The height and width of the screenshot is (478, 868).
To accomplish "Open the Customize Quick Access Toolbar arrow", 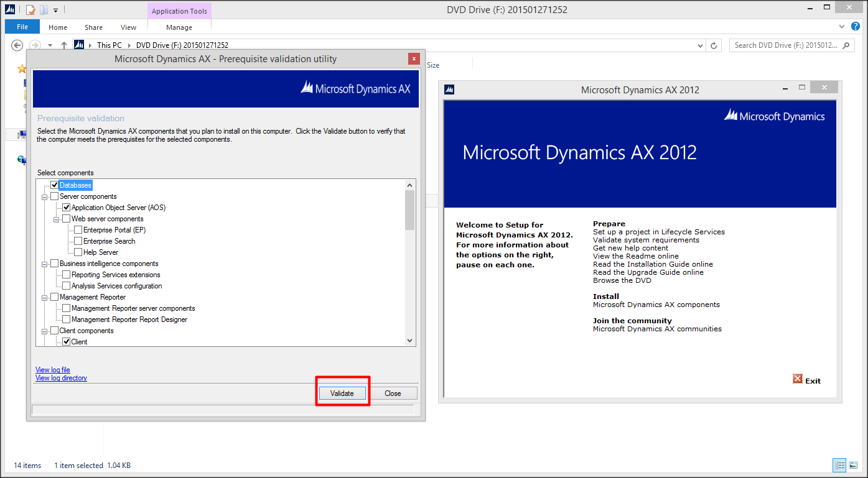I will (x=55, y=11).
